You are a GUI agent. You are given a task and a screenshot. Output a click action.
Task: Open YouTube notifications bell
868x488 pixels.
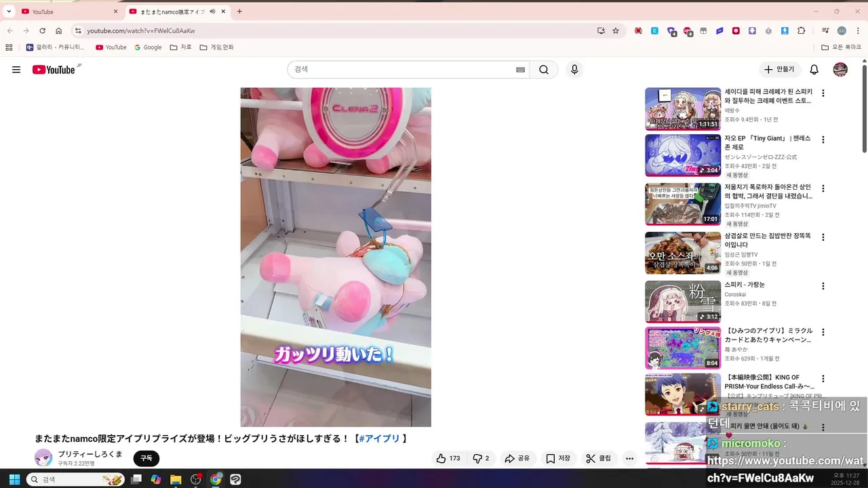(814, 70)
